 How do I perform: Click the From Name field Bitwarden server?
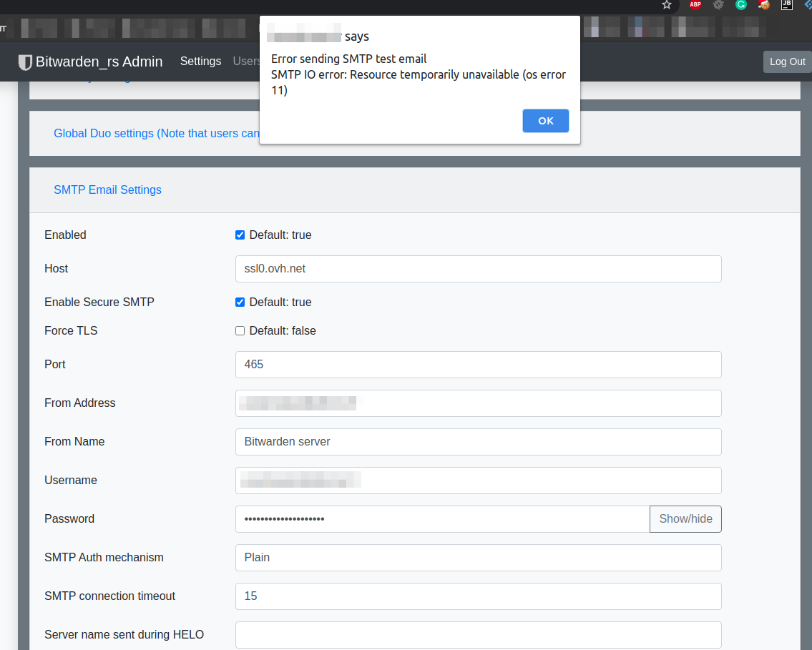pos(478,442)
